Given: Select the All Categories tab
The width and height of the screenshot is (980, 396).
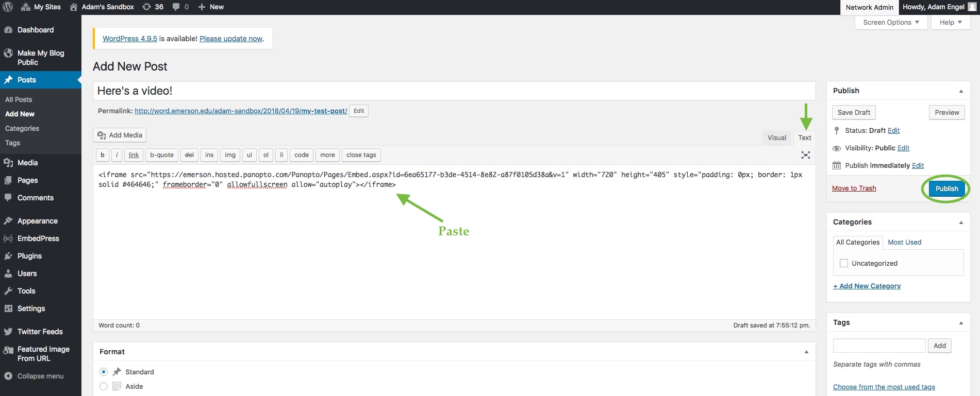Looking at the screenshot, I should [x=858, y=242].
